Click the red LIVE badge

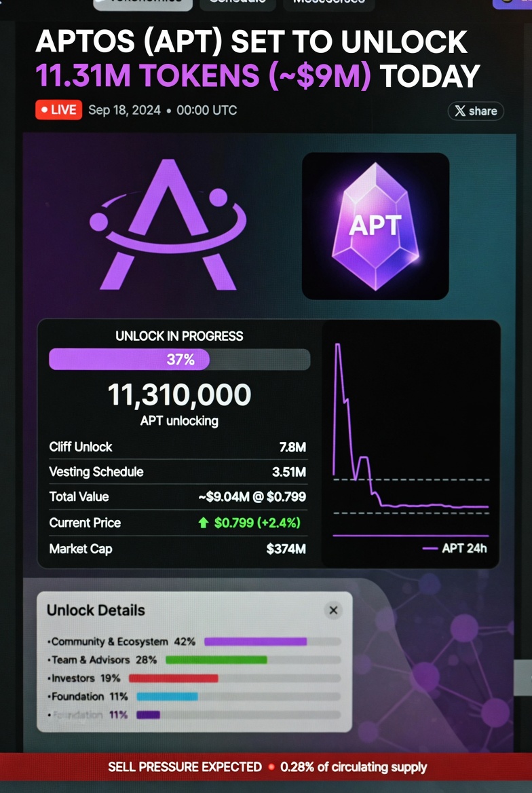point(58,110)
